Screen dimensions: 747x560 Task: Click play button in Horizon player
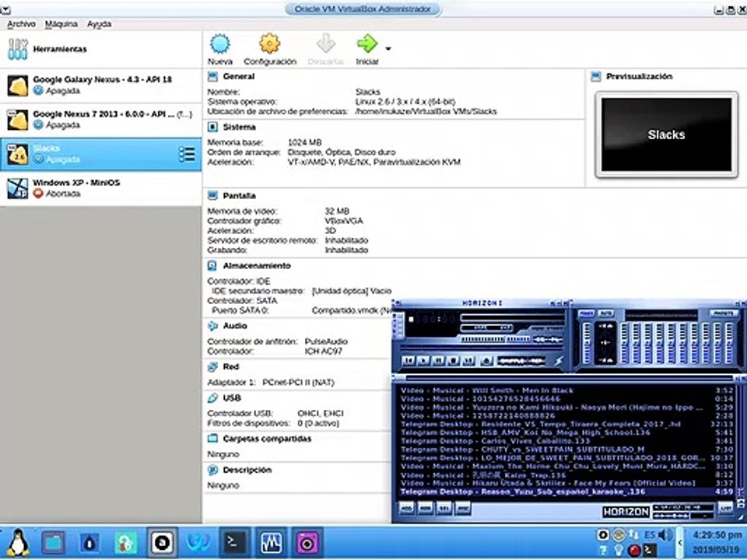point(423,361)
